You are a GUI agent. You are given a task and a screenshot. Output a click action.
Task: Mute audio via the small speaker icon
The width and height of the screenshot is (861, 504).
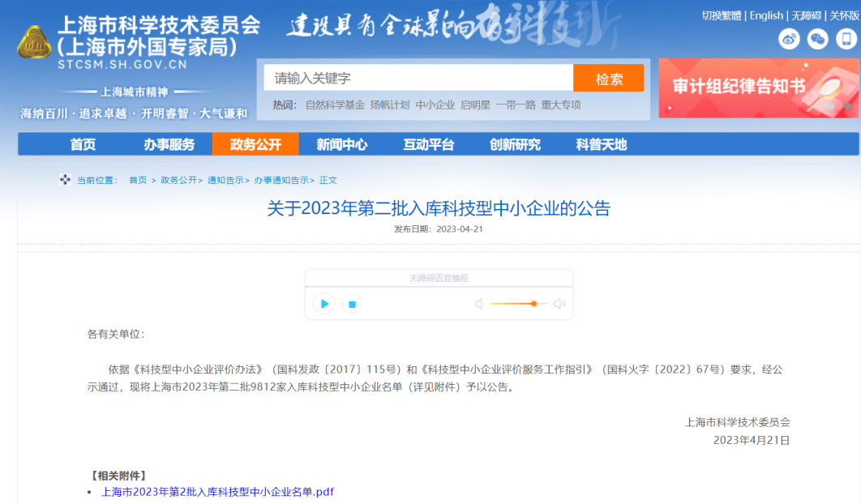(478, 303)
